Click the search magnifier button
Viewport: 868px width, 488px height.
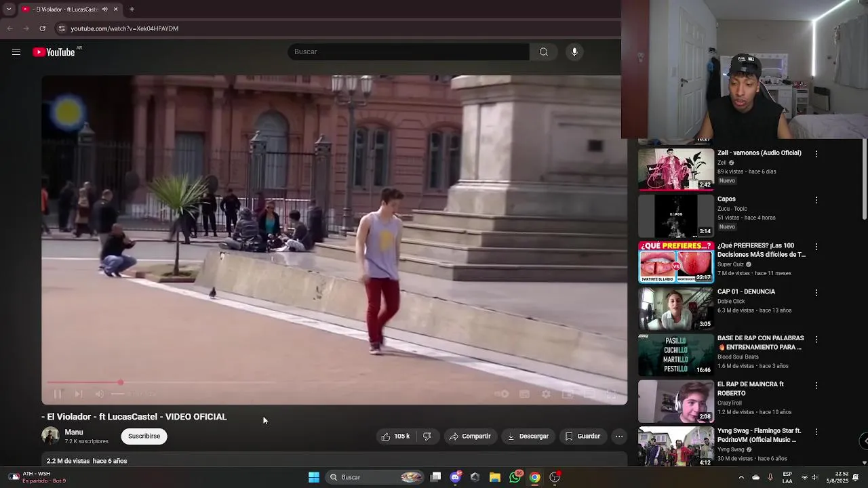[544, 52]
